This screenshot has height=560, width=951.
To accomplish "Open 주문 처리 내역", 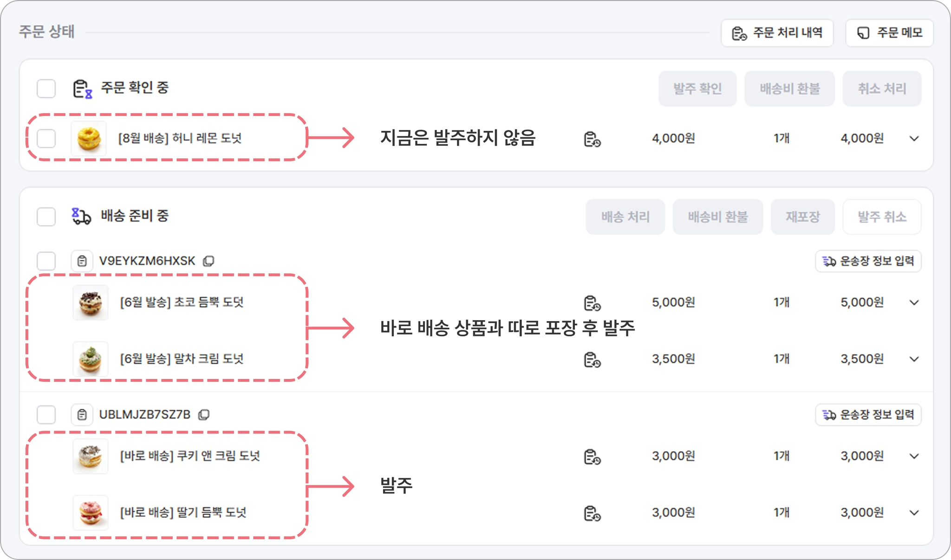I will [x=777, y=33].
